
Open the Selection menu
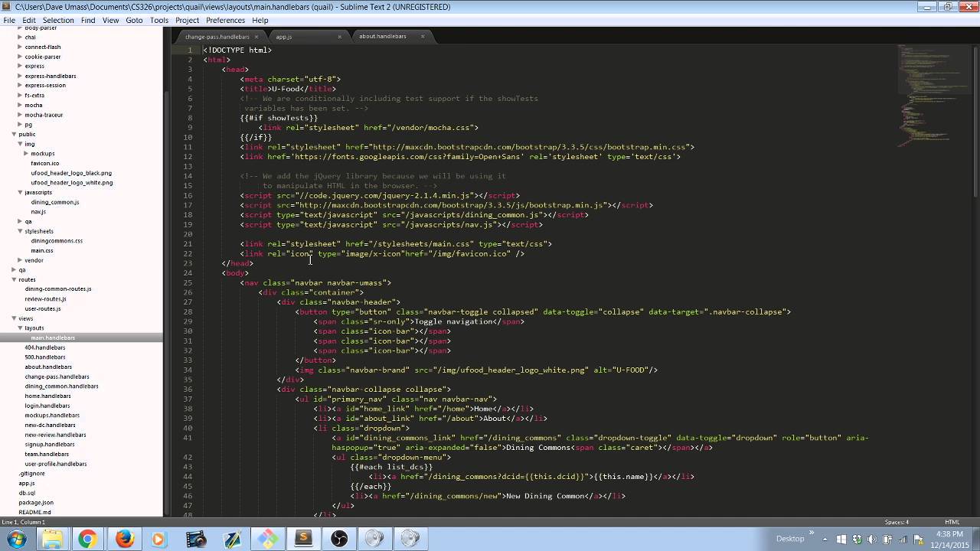point(58,20)
